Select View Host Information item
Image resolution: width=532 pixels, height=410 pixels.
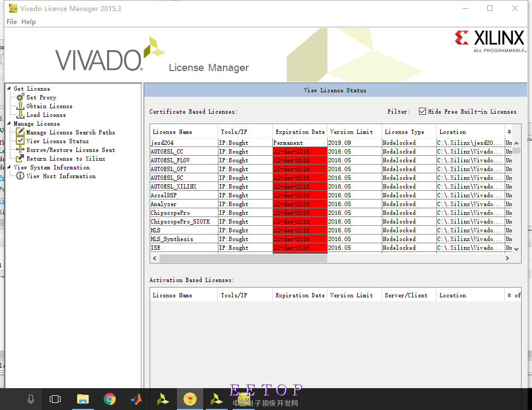tap(61, 176)
